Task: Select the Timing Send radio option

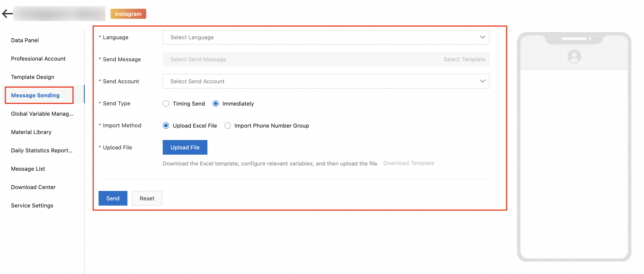Action: 166,103
